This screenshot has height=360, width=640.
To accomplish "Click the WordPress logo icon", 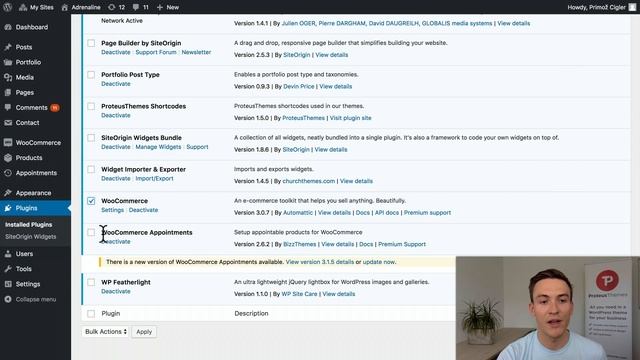I will [x=8, y=7].
